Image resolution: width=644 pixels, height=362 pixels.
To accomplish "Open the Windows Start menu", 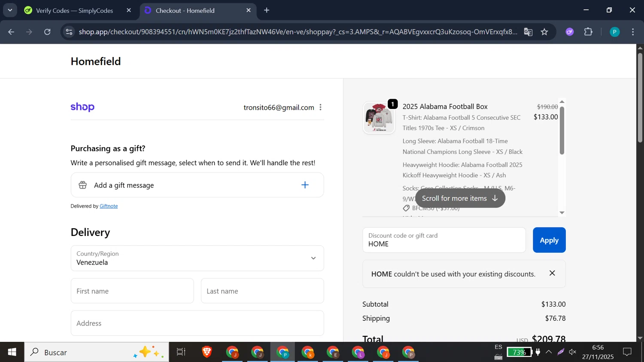I will click(12, 352).
